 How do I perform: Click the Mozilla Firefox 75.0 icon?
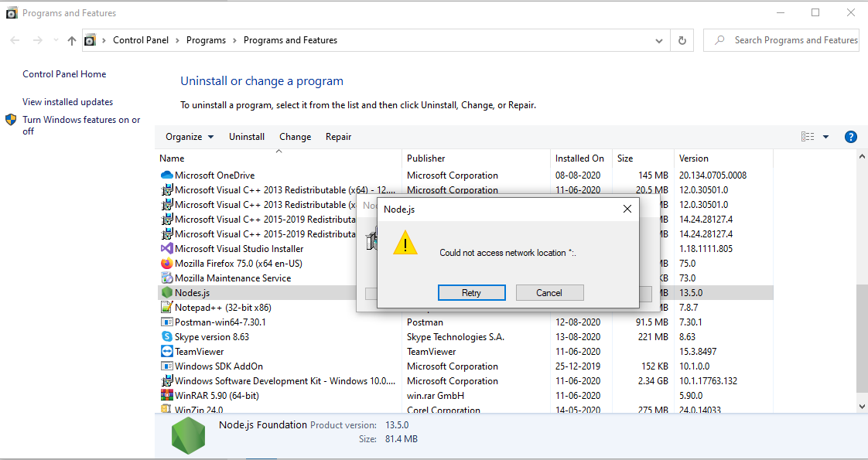[166, 263]
